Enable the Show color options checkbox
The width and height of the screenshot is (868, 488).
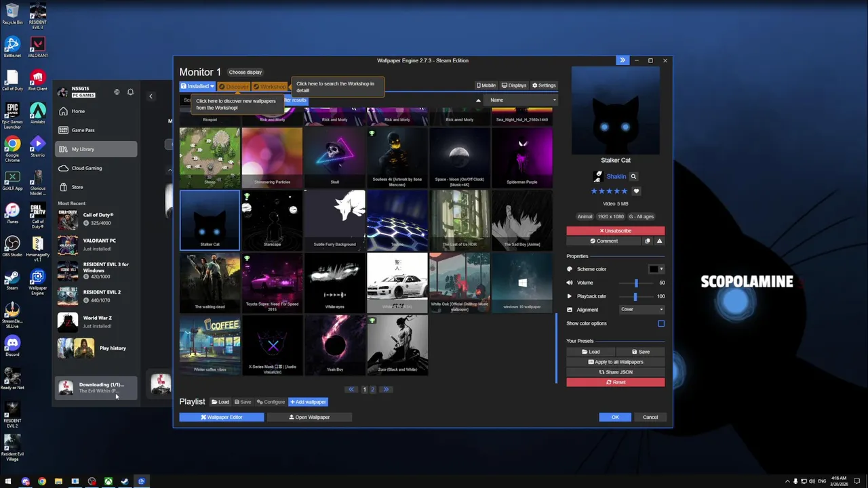pyautogui.click(x=661, y=323)
